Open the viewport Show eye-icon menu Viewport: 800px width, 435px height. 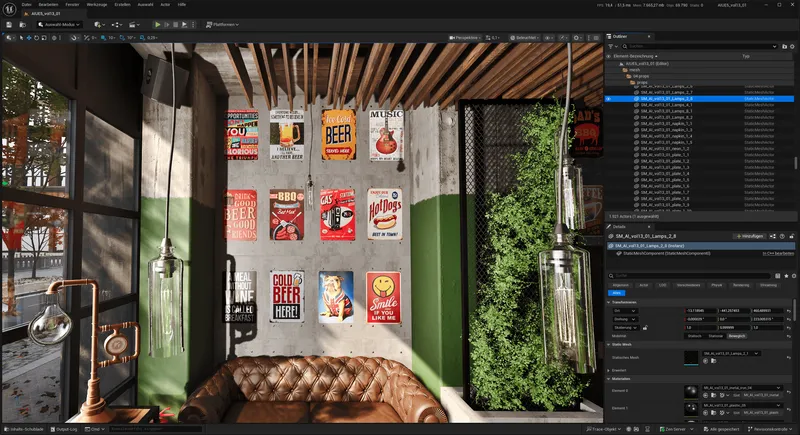pos(548,38)
